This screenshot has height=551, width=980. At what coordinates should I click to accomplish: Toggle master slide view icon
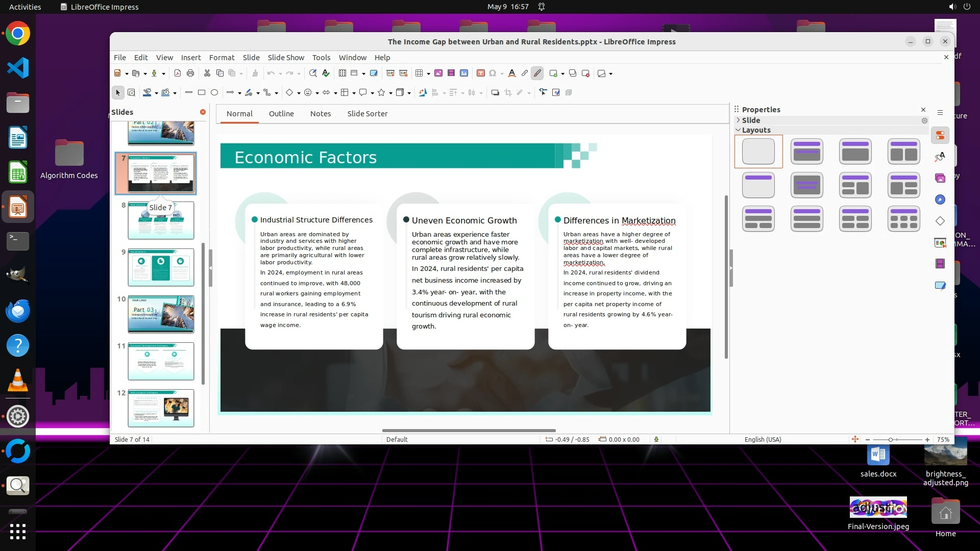pyautogui.click(x=374, y=73)
